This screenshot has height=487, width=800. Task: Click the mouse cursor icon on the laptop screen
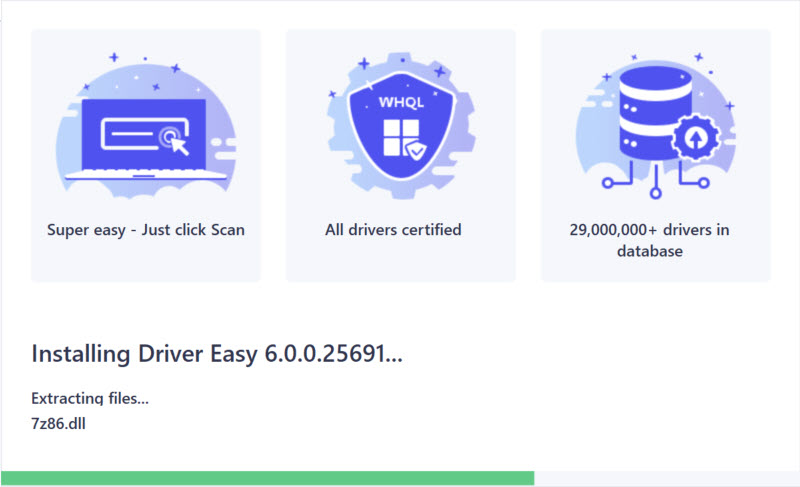(176, 141)
